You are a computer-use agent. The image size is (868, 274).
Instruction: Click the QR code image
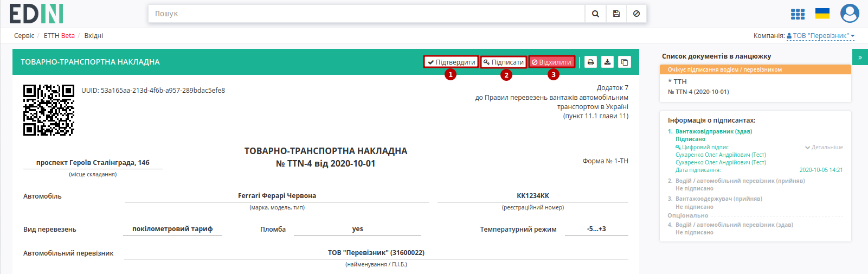pos(49,110)
